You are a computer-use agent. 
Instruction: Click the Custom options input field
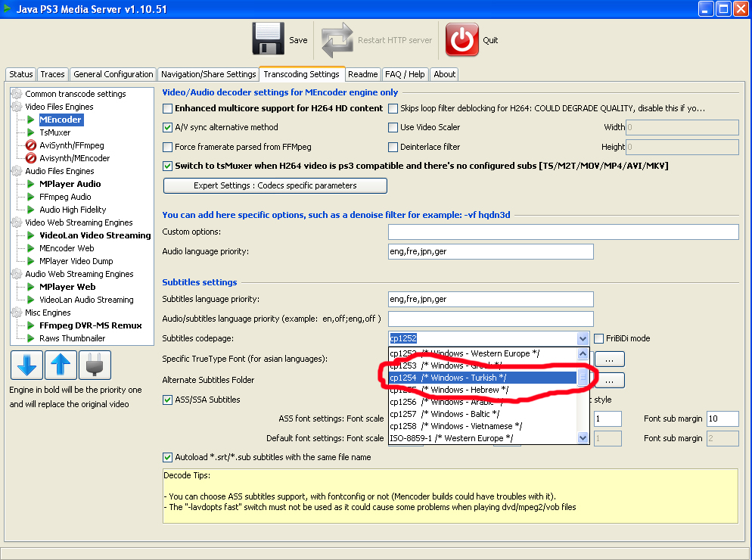pyautogui.click(x=563, y=232)
